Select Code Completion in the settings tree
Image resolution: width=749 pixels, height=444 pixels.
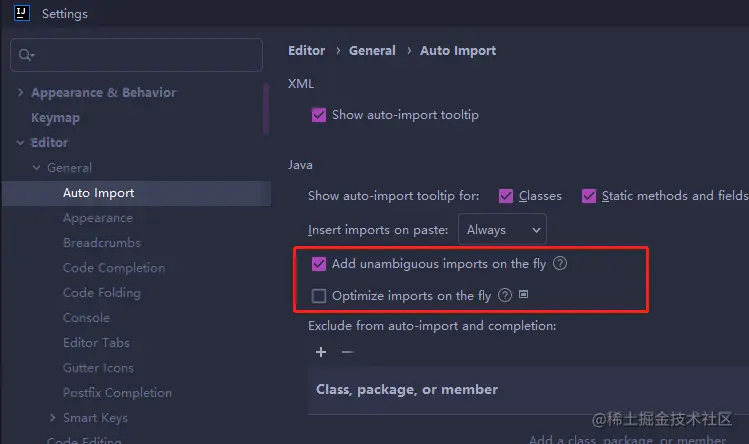click(114, 268)
